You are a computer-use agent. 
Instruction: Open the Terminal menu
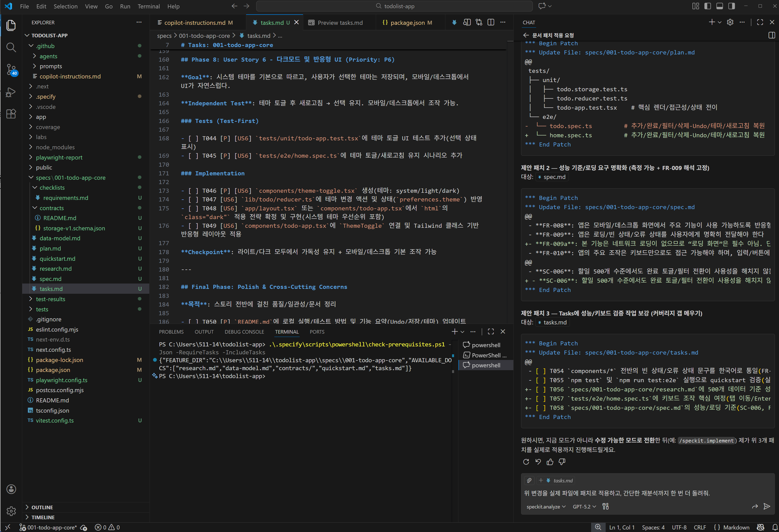click(149, 6)
